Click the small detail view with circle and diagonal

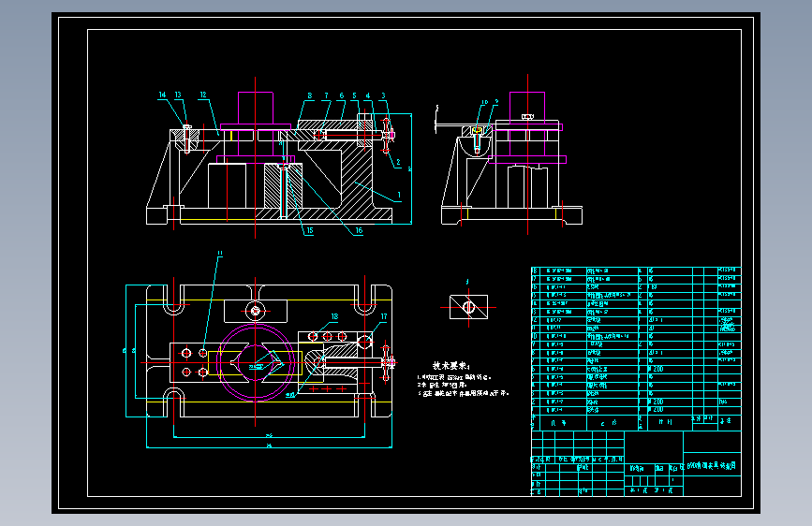point(468,307)
